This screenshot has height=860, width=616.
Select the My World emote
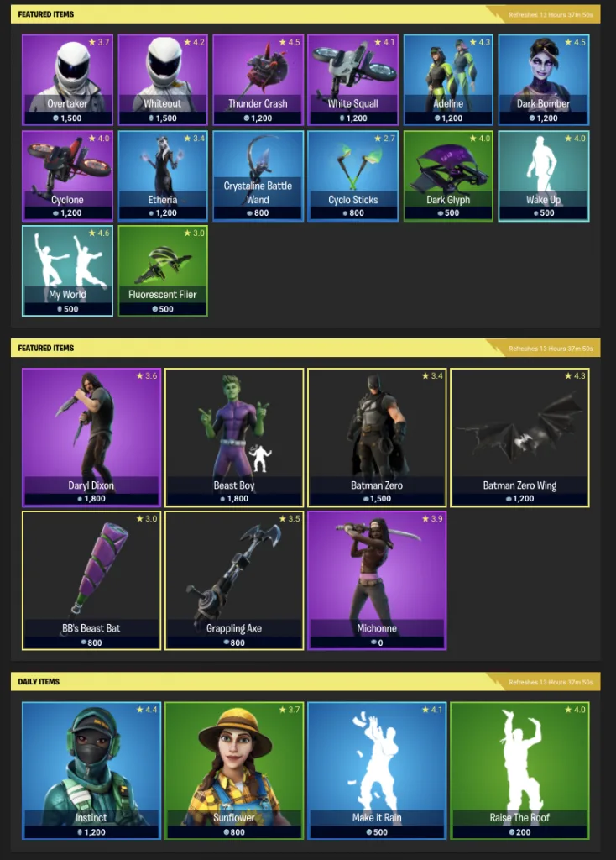click(67, 271)
